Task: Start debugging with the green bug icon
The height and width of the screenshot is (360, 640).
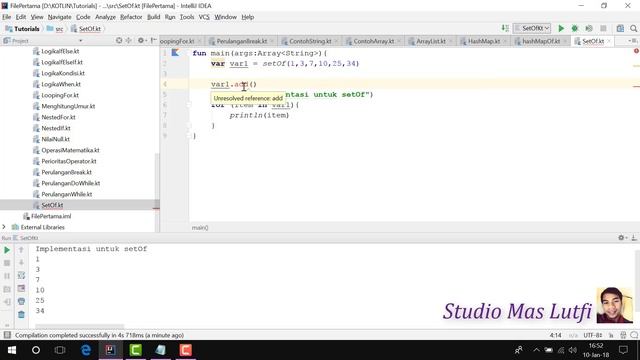Action: coord(575,28)
